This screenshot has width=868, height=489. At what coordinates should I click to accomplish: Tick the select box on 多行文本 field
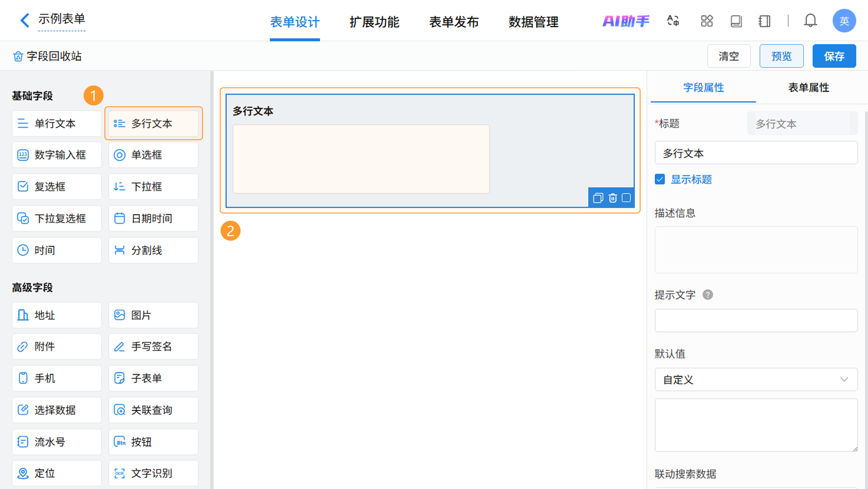point(626,198)
